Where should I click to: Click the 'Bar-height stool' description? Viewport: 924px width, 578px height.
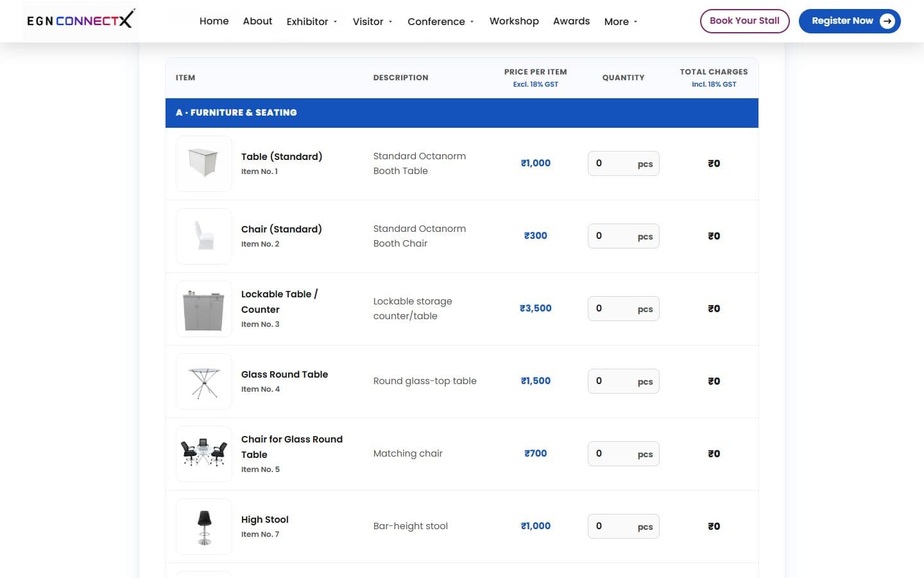[411, 526]
